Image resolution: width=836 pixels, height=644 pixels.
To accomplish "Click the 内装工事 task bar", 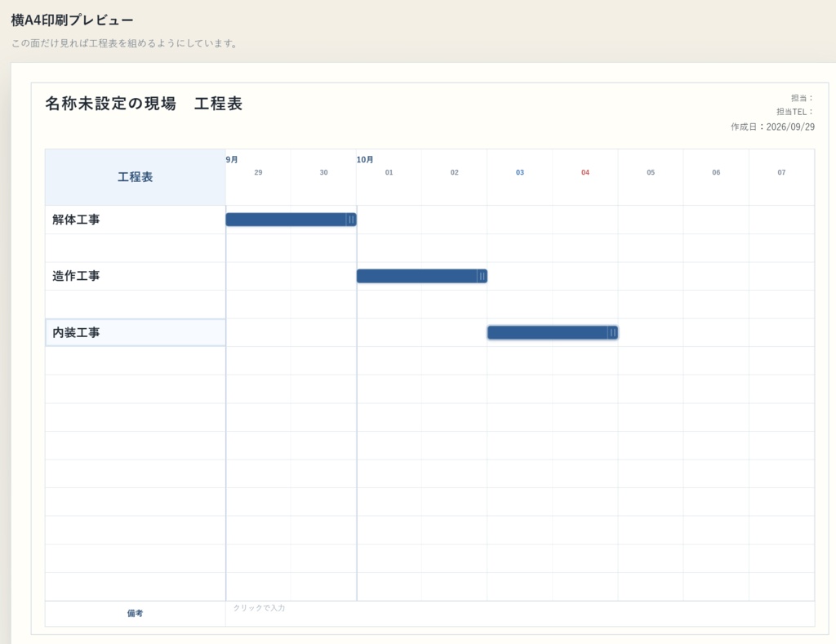I will click(553, 333).
